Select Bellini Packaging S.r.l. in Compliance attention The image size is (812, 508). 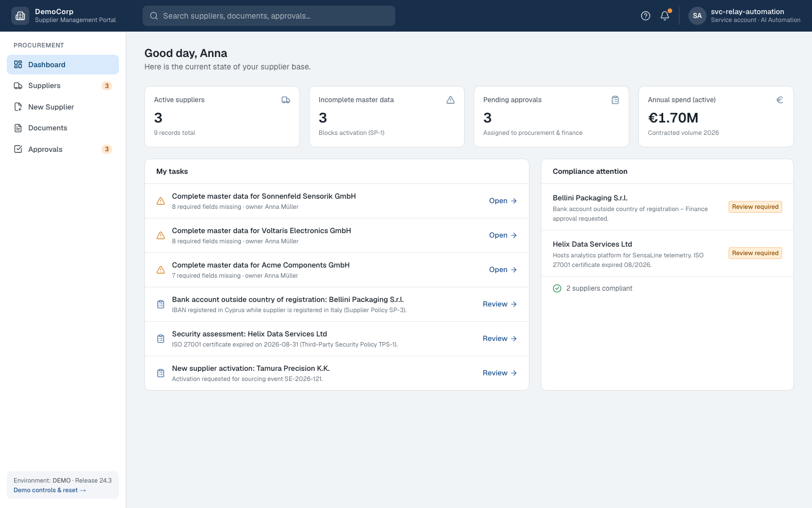(590, 198)
